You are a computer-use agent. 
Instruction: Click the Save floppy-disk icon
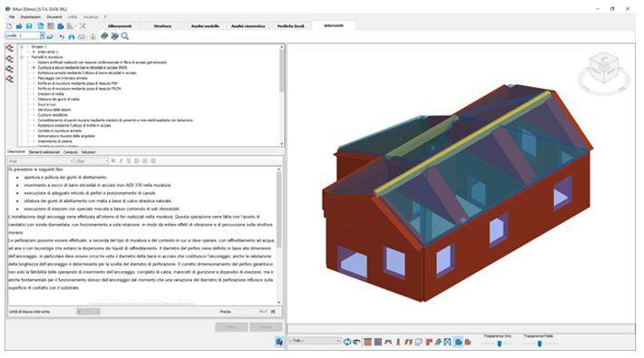pos(29,26)
